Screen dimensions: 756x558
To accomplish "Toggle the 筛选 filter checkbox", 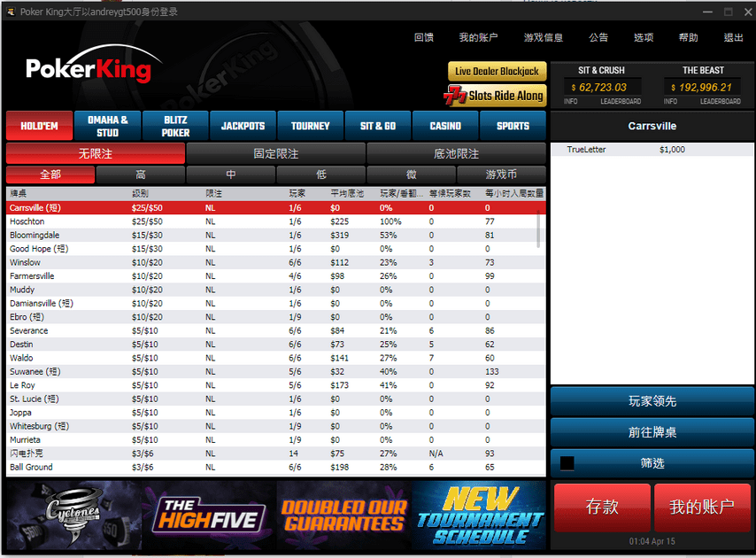I will tap(567, 463).
